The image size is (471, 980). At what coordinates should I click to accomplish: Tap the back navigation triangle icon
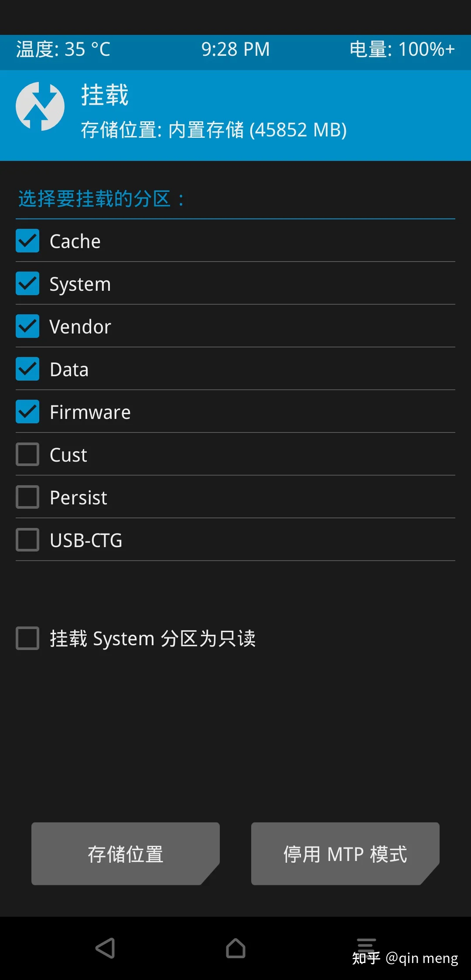pyautogui.click(x=105, y=948)
